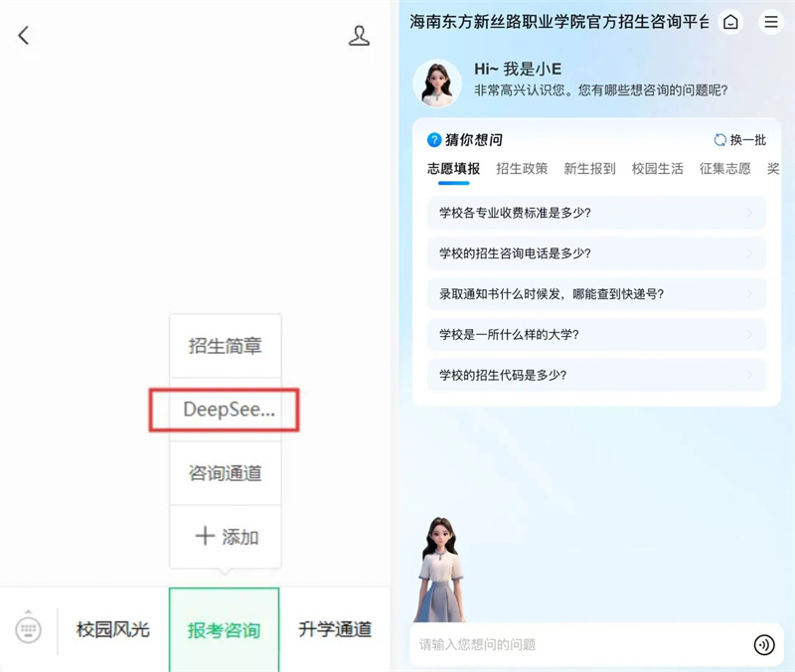Switch to the 校园生活 tab
The image size is (795, 672).
click(x=657, y=169)
